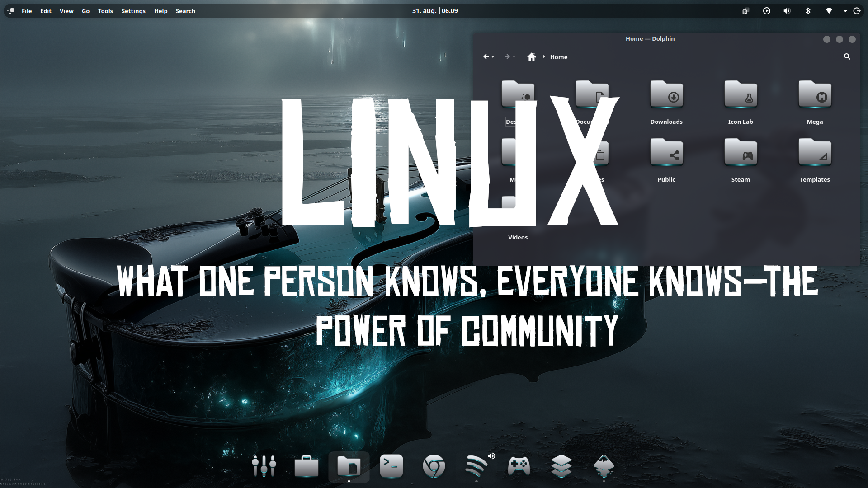Click the Home breadcrumb label

tap(558, 57)
